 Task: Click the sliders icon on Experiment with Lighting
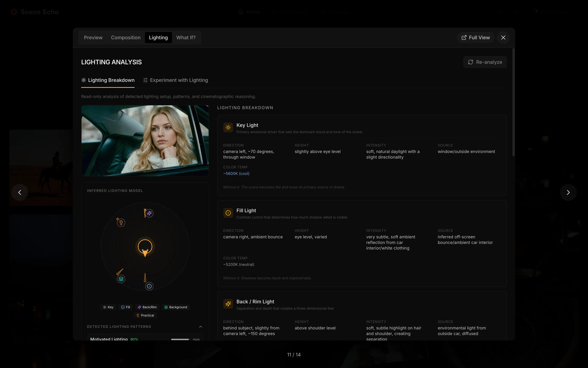click(x=145, y=80)
